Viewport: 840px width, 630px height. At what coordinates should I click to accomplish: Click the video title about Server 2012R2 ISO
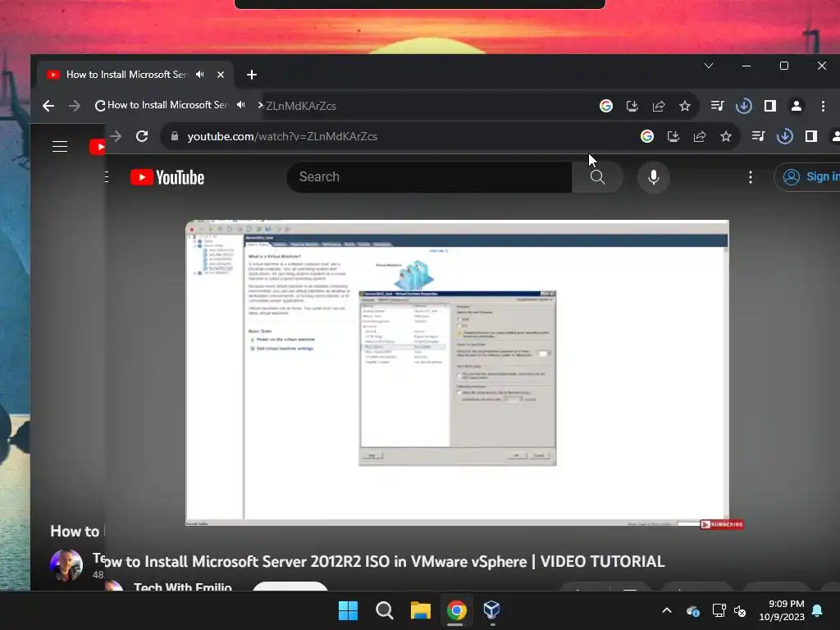[x=384, y=561]
